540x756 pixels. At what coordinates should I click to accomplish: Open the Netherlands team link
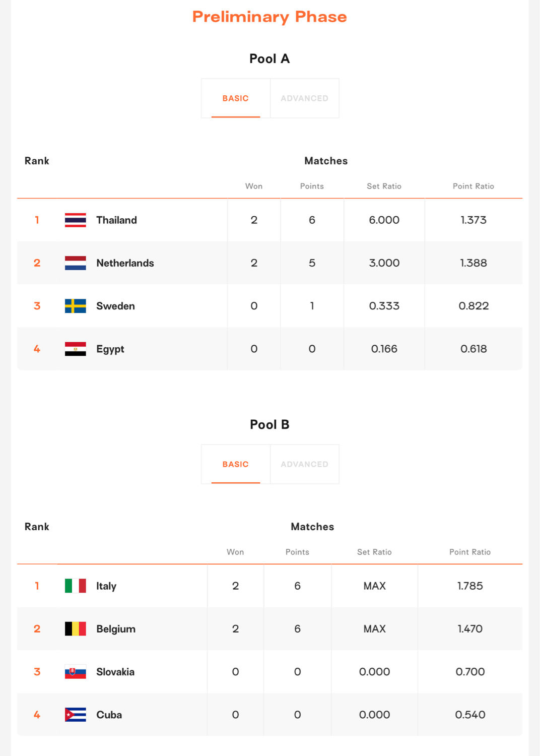(125, 263)
